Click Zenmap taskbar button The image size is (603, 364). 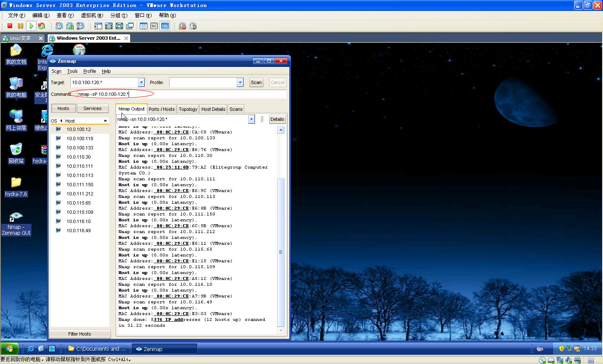165,349
